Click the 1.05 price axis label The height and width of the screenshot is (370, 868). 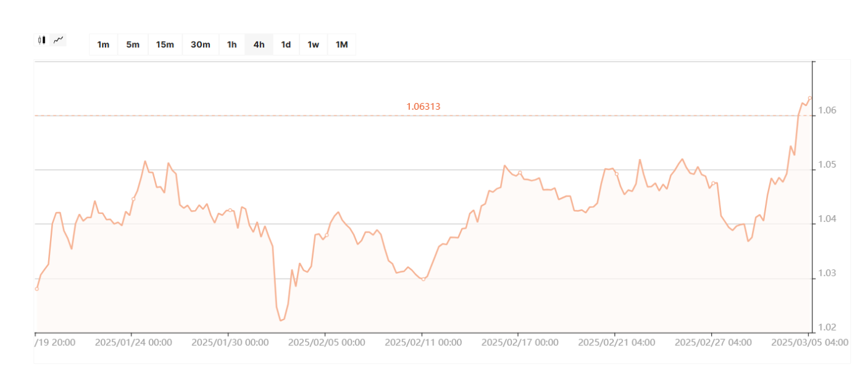pos(828,165)
